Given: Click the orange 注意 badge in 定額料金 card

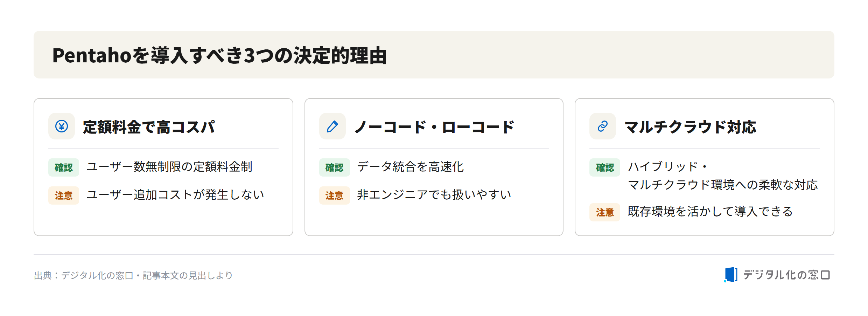Looking at the screenshot, I should 64,195.
